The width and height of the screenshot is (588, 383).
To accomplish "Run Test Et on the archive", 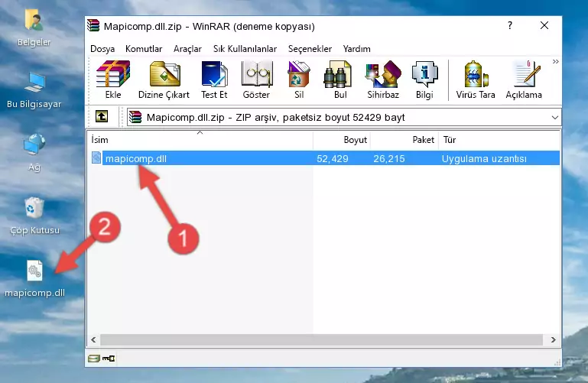I will 214,80.
